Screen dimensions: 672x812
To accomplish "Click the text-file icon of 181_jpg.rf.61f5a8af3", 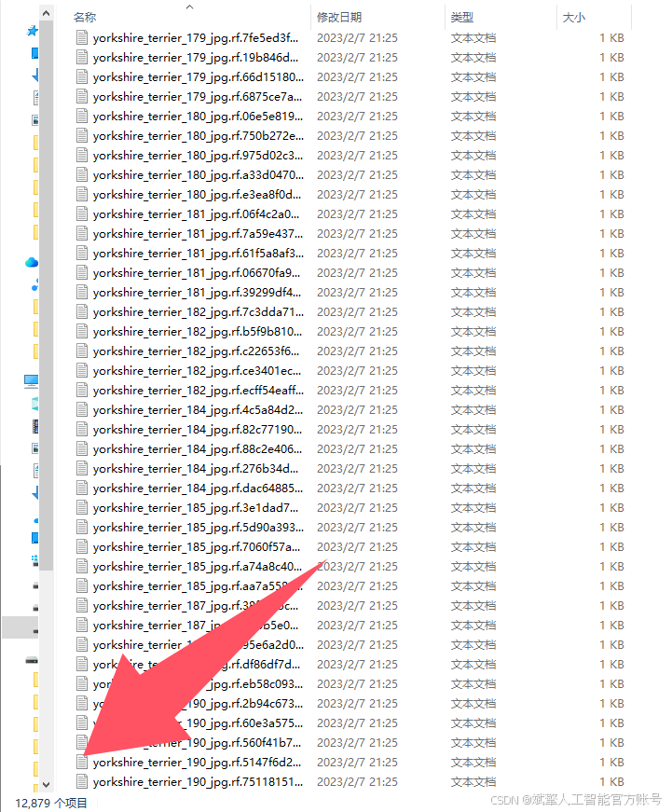I will (x=82, y=254).
